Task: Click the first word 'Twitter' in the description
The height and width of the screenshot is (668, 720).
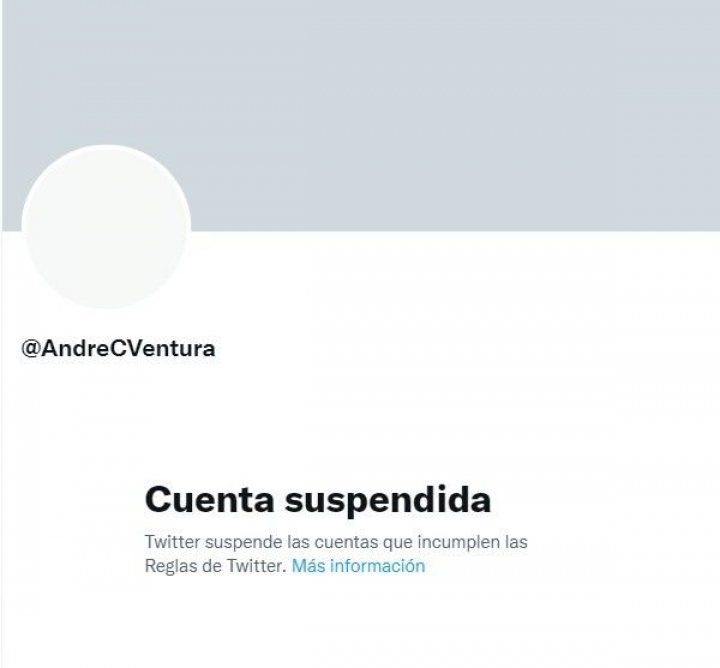Action: click(172, 542)
